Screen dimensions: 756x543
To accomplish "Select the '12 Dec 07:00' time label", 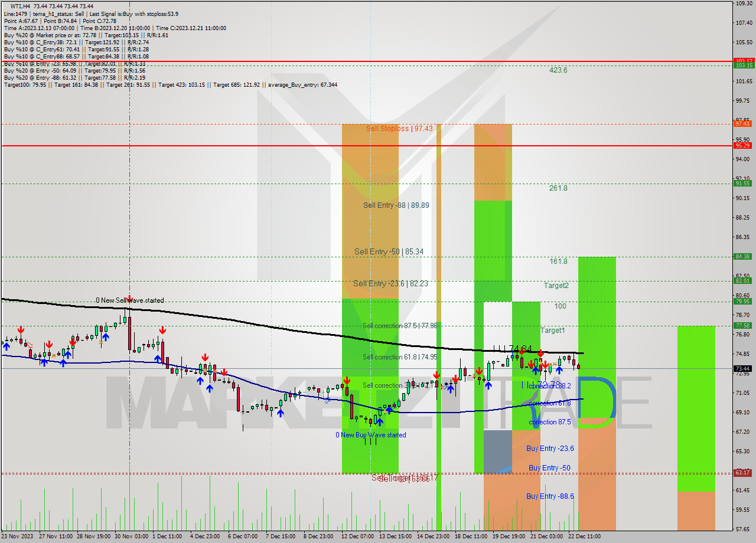I will [x=357, y=537].
